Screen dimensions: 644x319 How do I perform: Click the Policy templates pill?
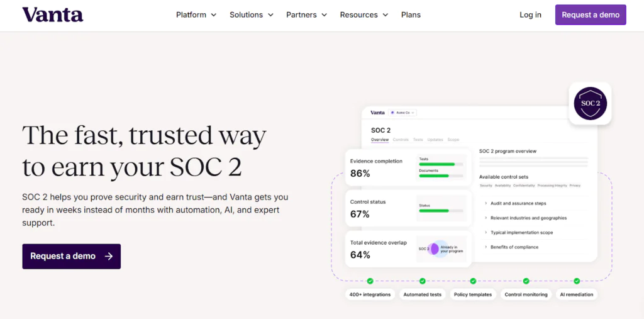tap(473, 294)
